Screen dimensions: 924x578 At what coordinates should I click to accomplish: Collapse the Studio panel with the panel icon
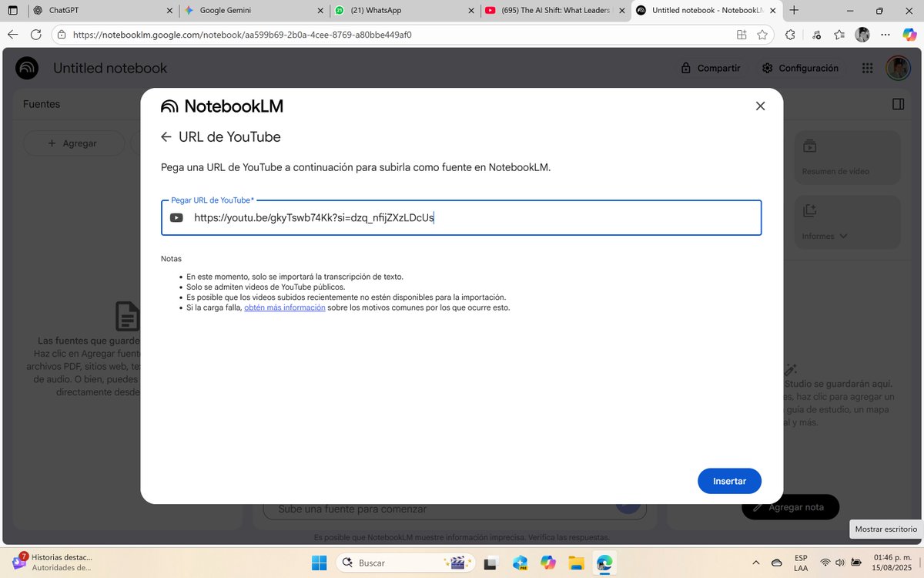[x=898, y=104]
